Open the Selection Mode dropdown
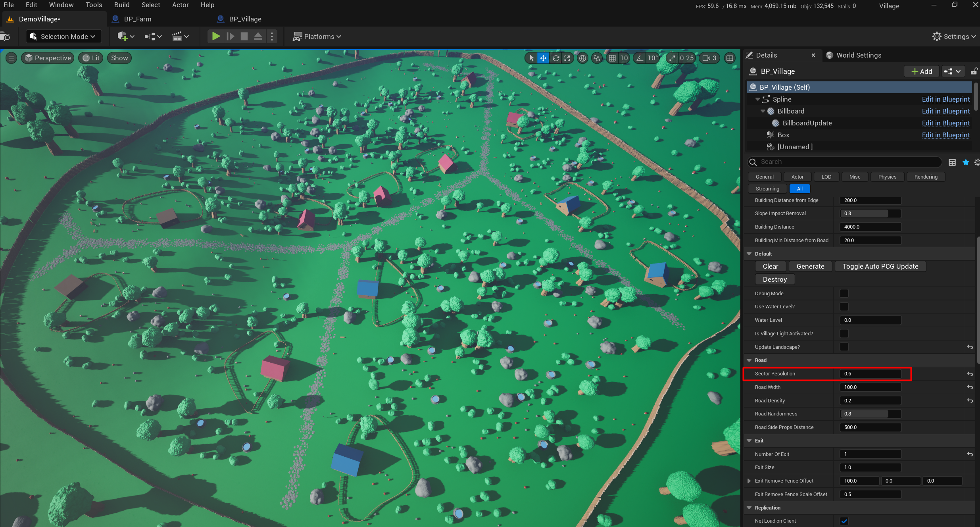This screenshot has height=527, width=980. pos(64,37)
